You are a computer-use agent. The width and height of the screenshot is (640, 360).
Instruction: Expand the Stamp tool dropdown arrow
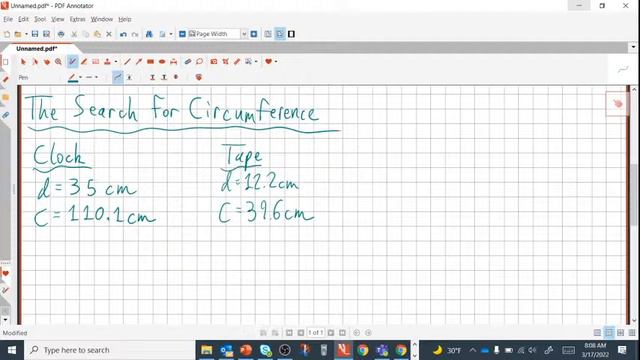116,62
